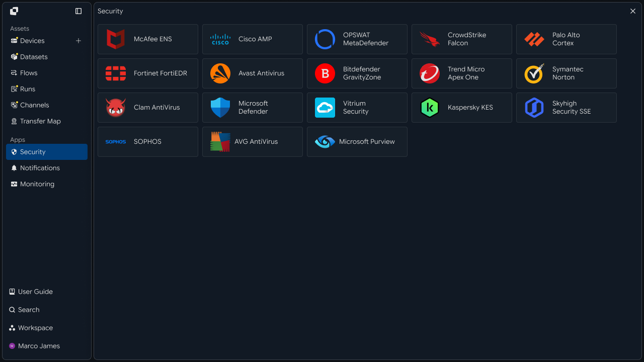The height and width of the screenshot is (362, 644).
Task: Close the Security panel
Action: (633, 11)
